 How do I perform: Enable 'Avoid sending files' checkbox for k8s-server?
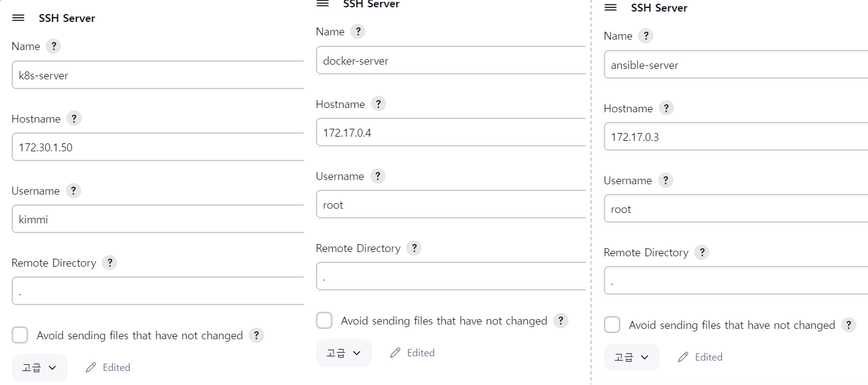pyautogui.click(x=20, y=335)
